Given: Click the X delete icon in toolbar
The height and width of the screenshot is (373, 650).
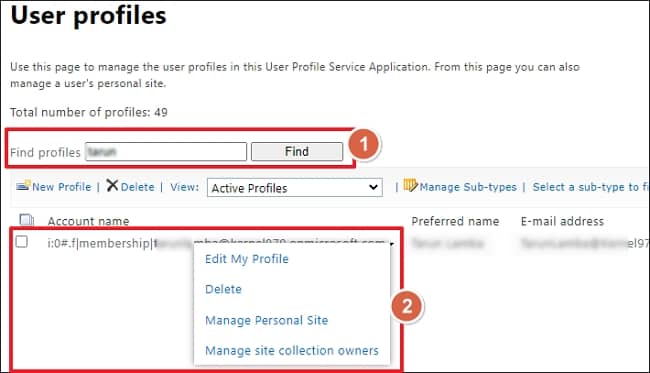Looking at the screenshot, I should [112, 185].
